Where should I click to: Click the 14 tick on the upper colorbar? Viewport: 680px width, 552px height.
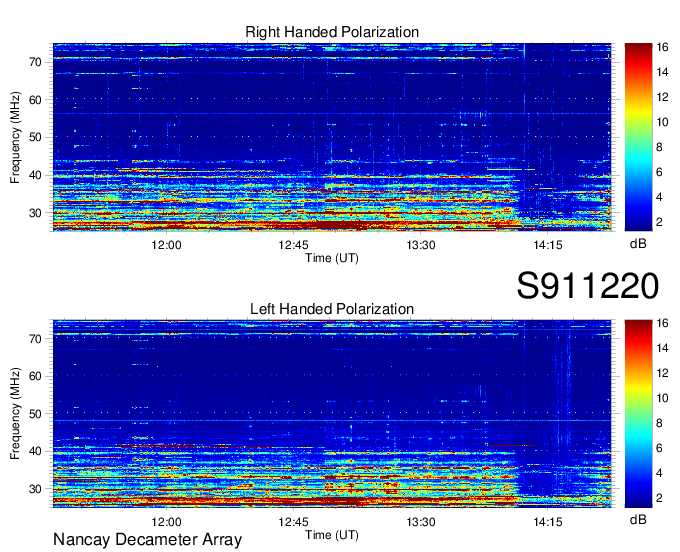[662, 72]
